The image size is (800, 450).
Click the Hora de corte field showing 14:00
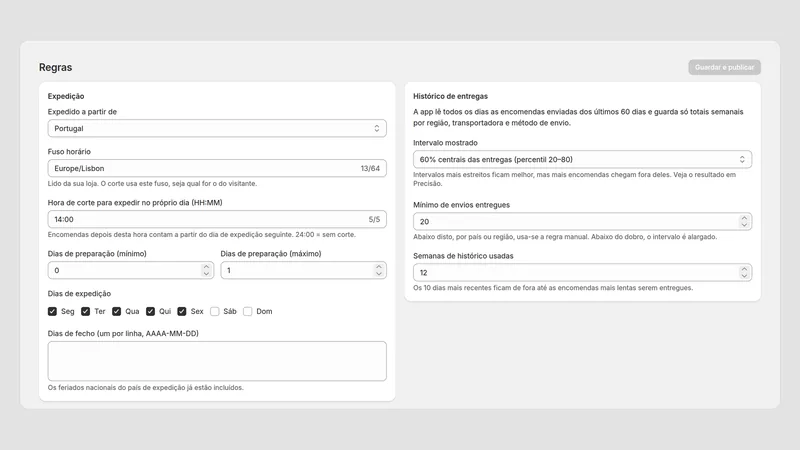point(217,219)
